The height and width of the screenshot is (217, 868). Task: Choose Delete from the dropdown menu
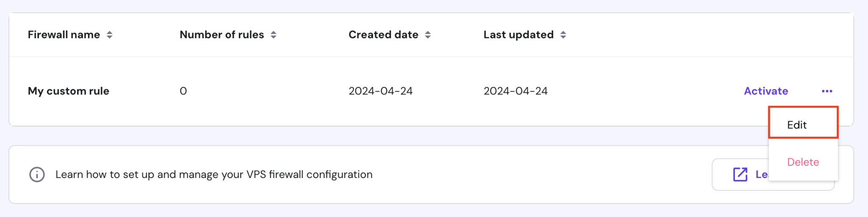coord(803,162)
